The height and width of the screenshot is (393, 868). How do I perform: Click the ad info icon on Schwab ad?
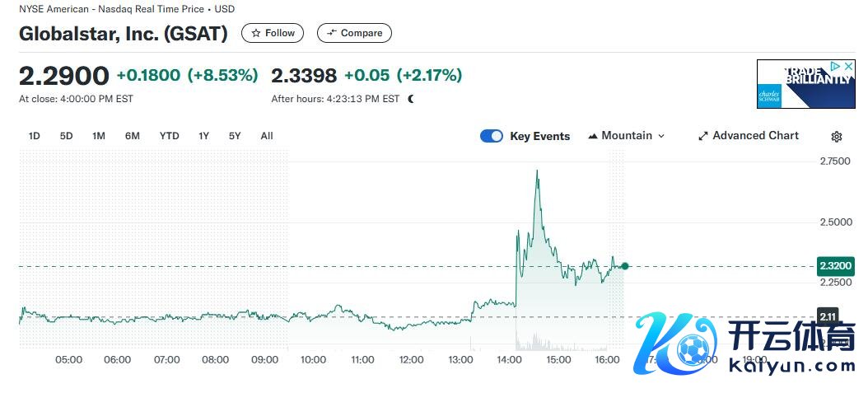pos(835,67)
